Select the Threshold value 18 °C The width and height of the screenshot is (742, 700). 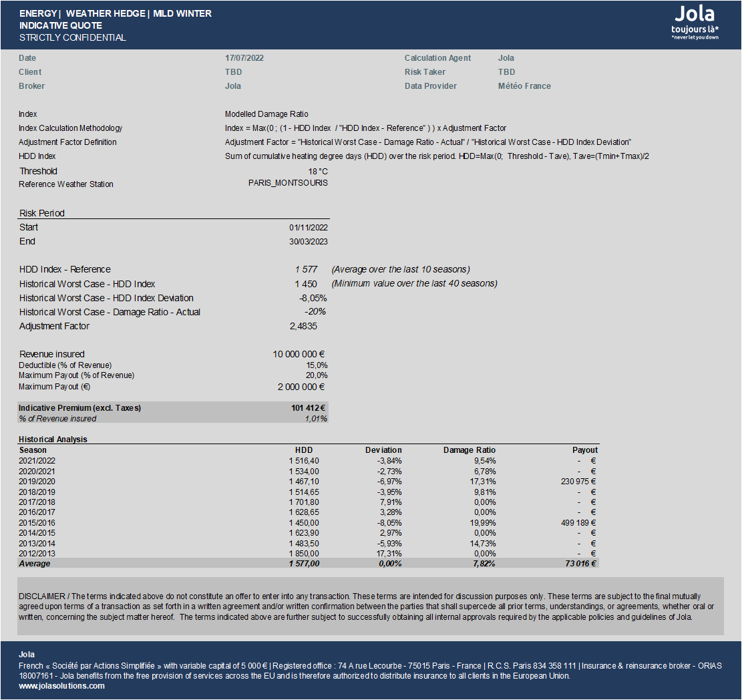pos(318,172)
